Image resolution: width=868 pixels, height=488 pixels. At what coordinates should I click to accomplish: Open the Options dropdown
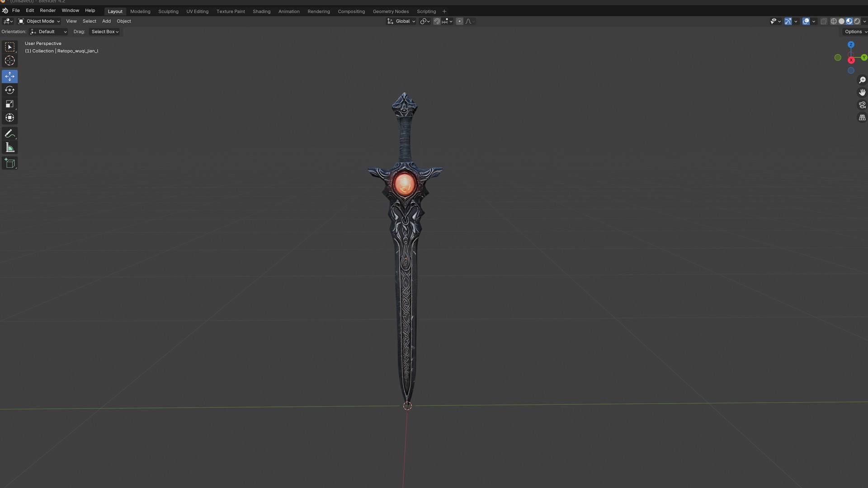[x=855, y=32]
